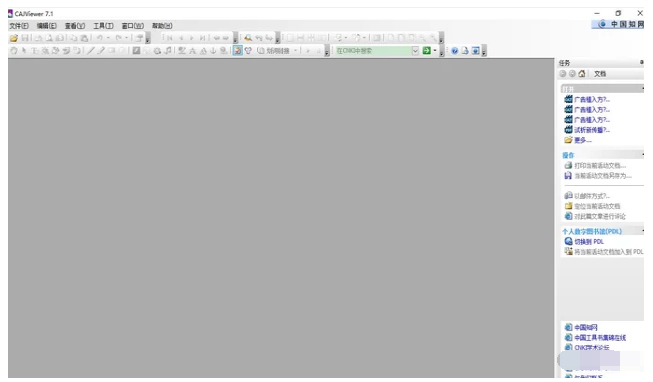Click the 更多... link in recent files
This screenshot has height=382, width=653.
pos(583,140)
